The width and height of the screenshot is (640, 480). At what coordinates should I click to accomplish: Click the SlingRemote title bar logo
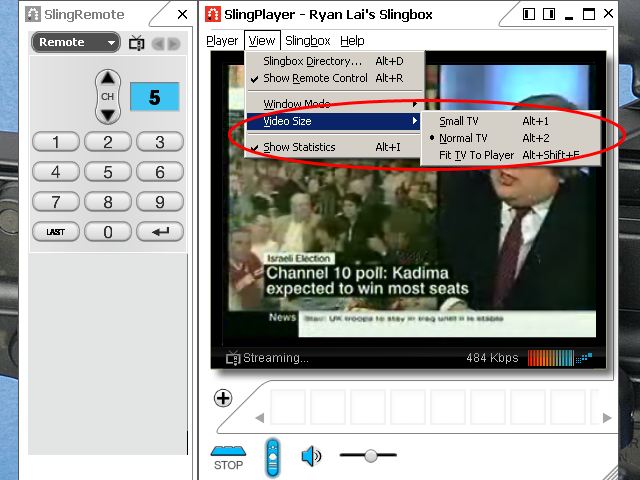33,14
